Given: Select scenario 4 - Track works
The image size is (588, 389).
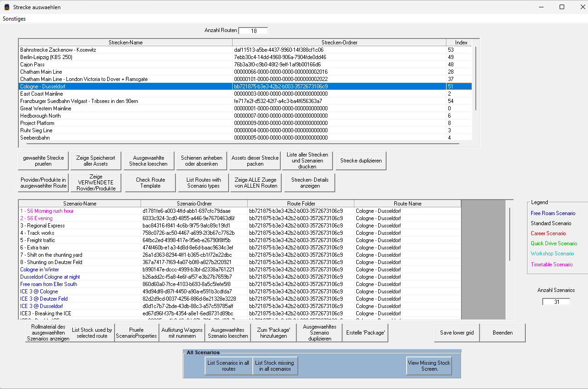Looking at the screenshot, I should tap(240, 233).
